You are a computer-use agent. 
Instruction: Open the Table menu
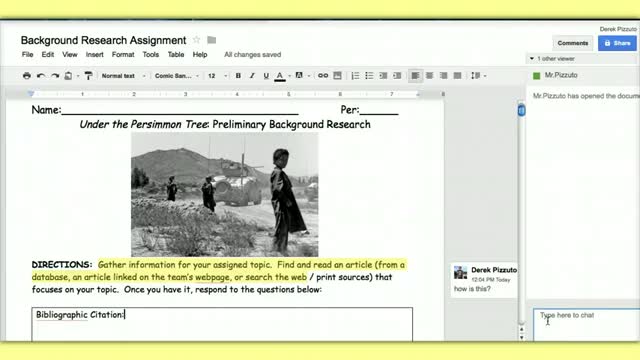click(176, 54)
